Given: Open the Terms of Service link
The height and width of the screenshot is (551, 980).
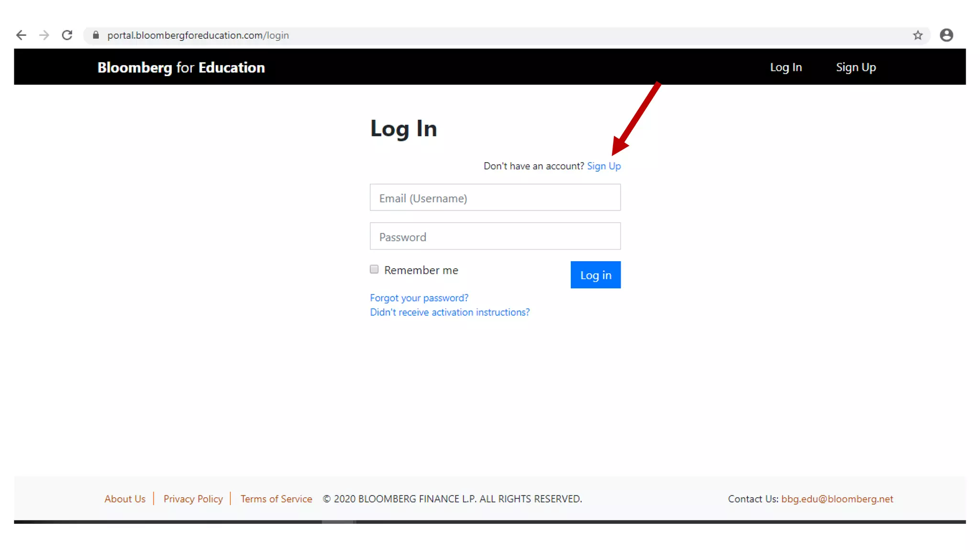Looking at the screenshot, I should (x=276, y=499).
